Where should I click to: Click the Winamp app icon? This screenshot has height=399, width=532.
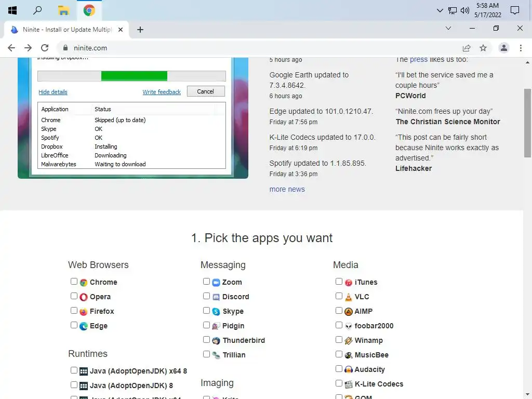[x=349, y=341]
